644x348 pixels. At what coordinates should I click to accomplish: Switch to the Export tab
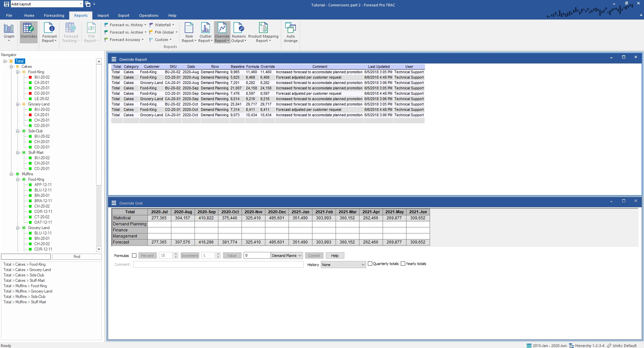[124, 15]
